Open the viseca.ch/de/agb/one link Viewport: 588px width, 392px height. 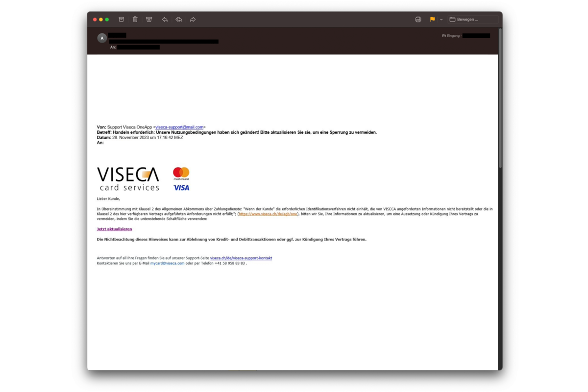(x=268, y=214)
